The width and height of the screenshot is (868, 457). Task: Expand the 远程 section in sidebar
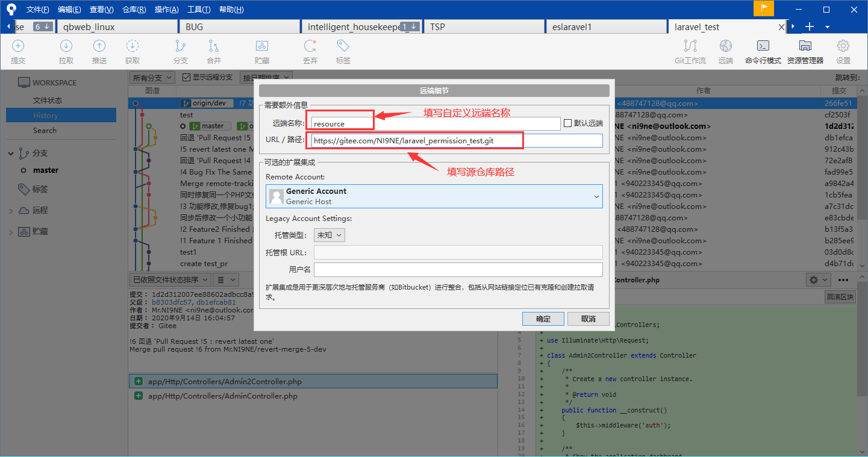(11, 211)
